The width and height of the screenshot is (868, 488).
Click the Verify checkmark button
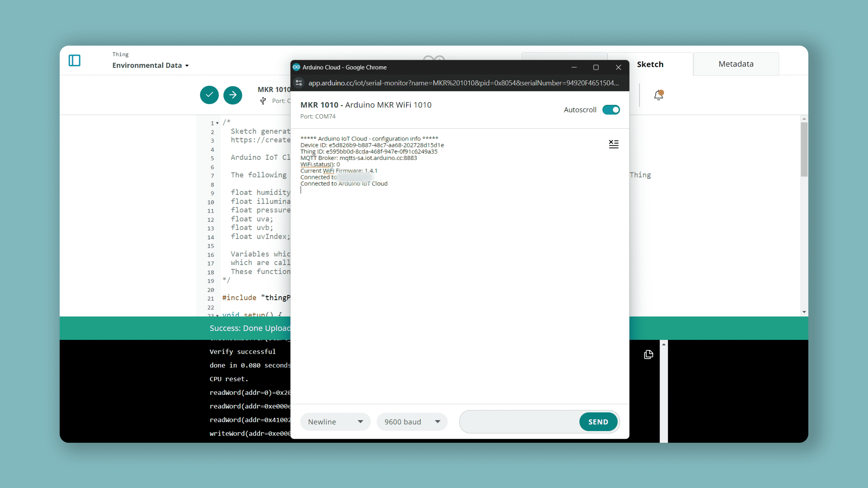(209, 95)
